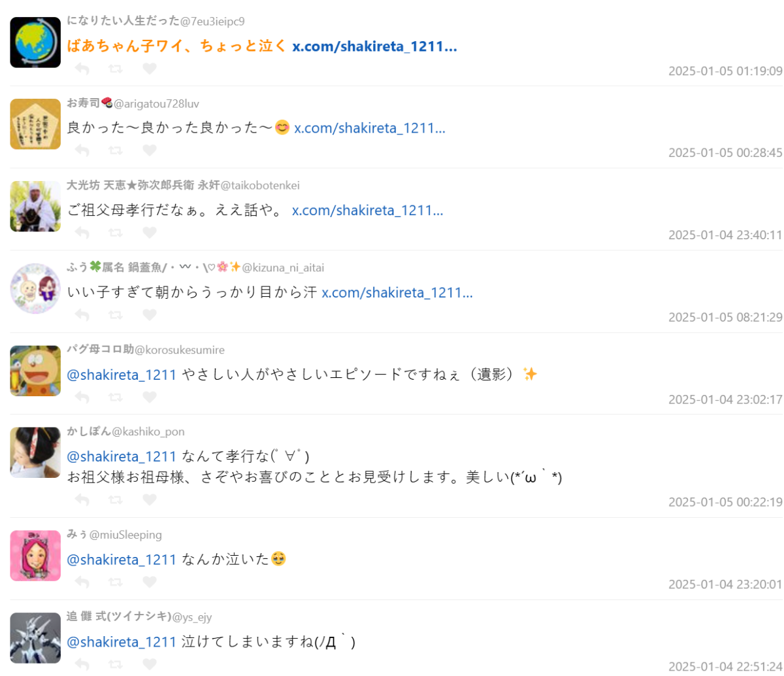Retweet the かしぽん @kashiko_pon tweet
The height and width of the screenshot is (676, 784).
click(116, 499)
